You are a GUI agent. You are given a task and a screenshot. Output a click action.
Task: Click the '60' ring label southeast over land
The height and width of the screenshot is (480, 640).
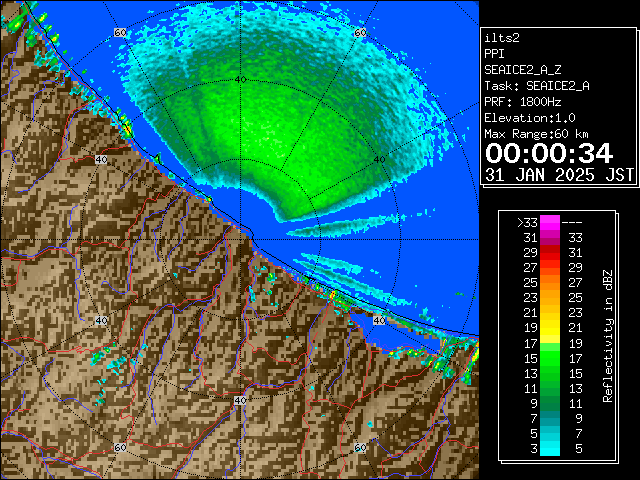[x=360, y=447]
